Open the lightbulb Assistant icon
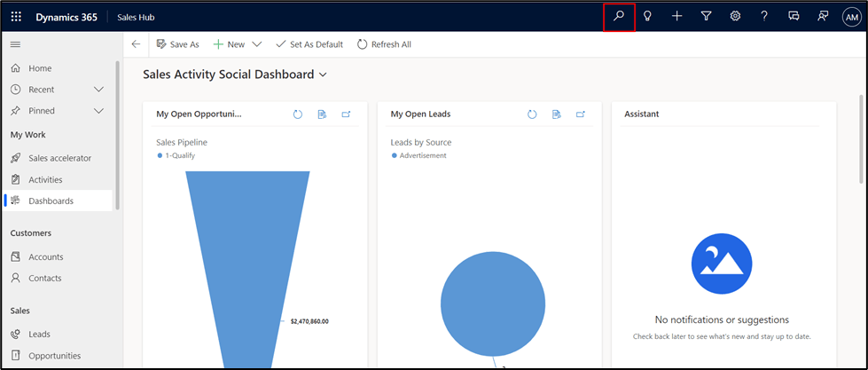 pyautogui.click(x=648, y=17)
